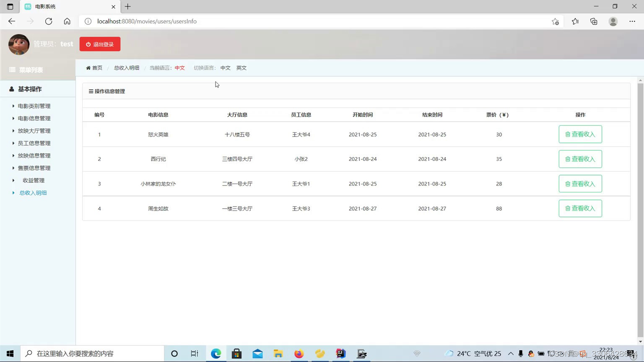
Task: Close the 电影系统 tab
Action: pos(113,7)
